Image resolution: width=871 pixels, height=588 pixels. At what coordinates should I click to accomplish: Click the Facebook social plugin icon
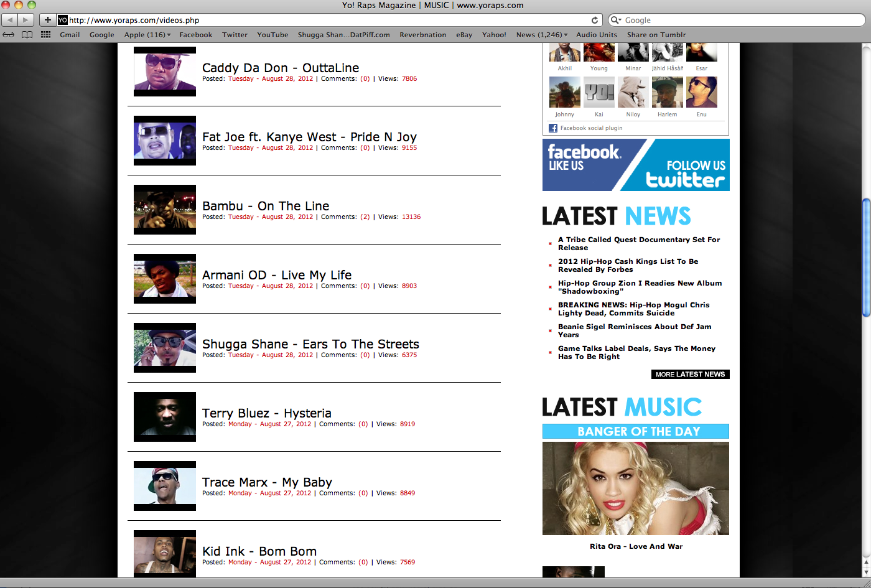point(552,128)
